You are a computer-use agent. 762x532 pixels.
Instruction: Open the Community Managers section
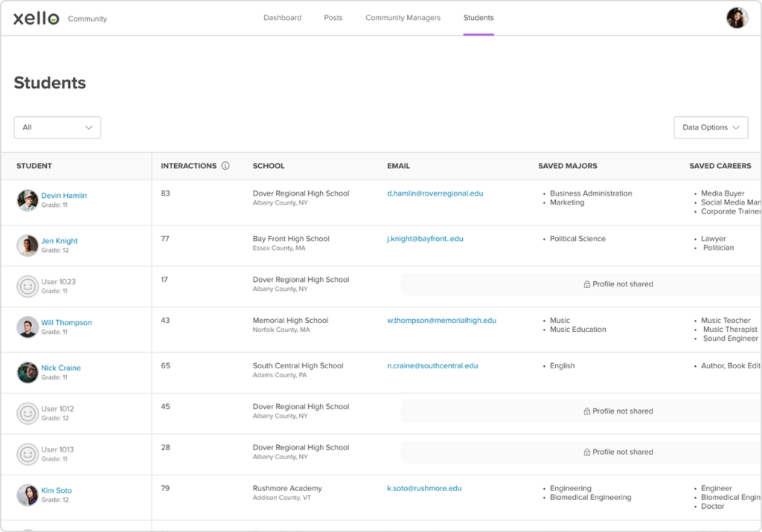point(403,17)
